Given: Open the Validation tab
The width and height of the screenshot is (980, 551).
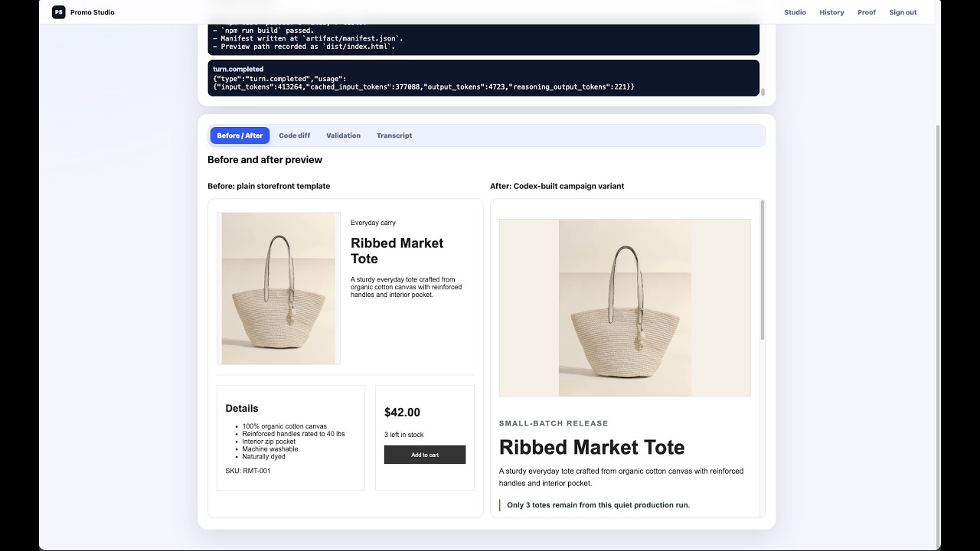Looking at the screenshot, I should click(343, 135).
